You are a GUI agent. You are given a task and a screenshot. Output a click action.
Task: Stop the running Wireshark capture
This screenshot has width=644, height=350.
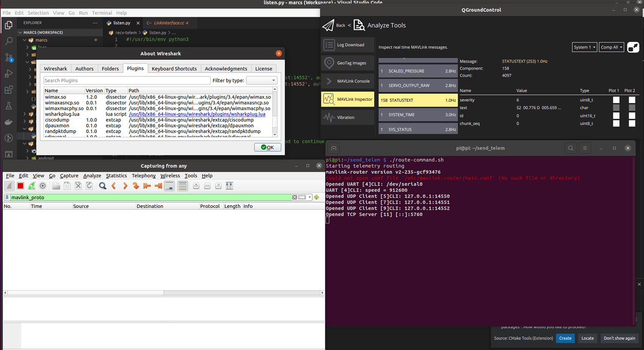[x=20, y=186]
